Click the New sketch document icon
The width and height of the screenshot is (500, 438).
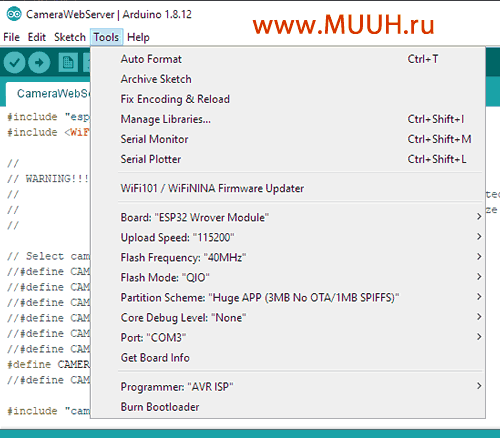tap(68, 62)
